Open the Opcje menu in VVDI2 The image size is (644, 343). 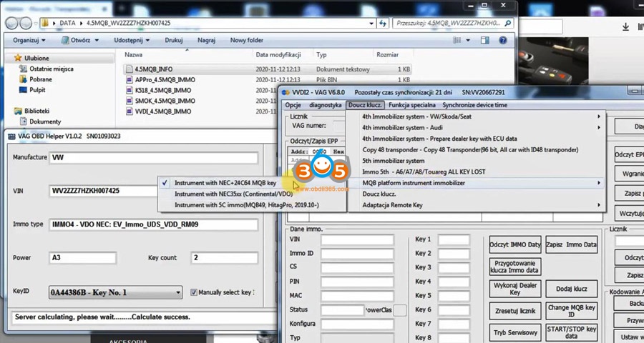[x=293, y=105]
